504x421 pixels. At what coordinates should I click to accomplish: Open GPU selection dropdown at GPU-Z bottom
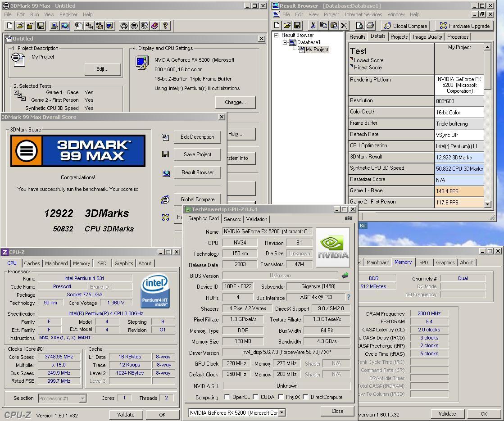(282, 412)
